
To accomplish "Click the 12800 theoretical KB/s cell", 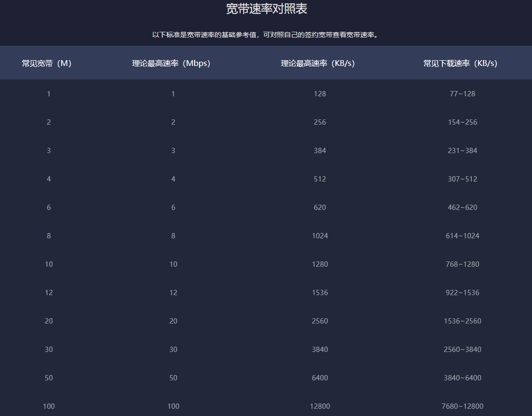I will tap(320, 406).
